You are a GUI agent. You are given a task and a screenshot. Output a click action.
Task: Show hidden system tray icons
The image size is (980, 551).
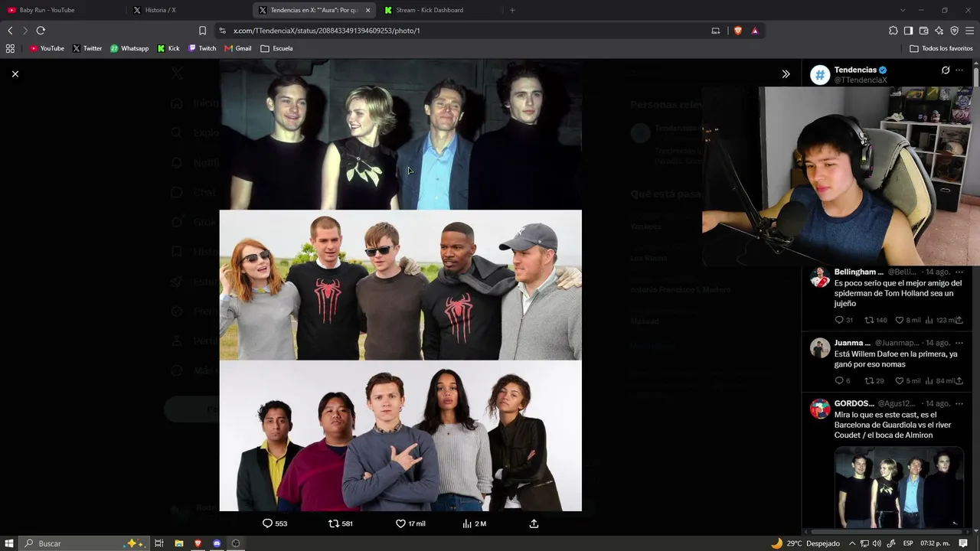coord(851,543)
